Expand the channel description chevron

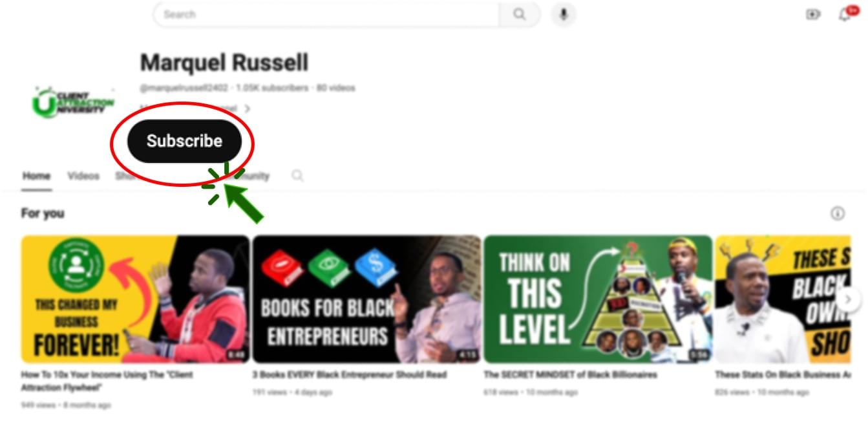click(x=247, y=109)
